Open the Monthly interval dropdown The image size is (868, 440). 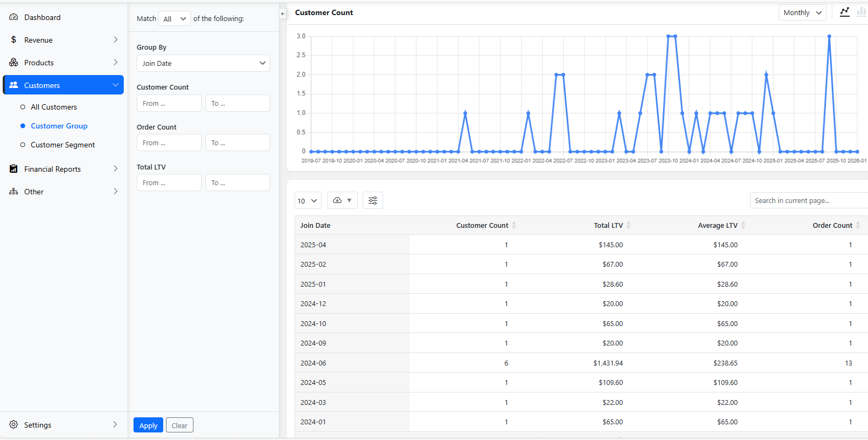click(802, 12)
